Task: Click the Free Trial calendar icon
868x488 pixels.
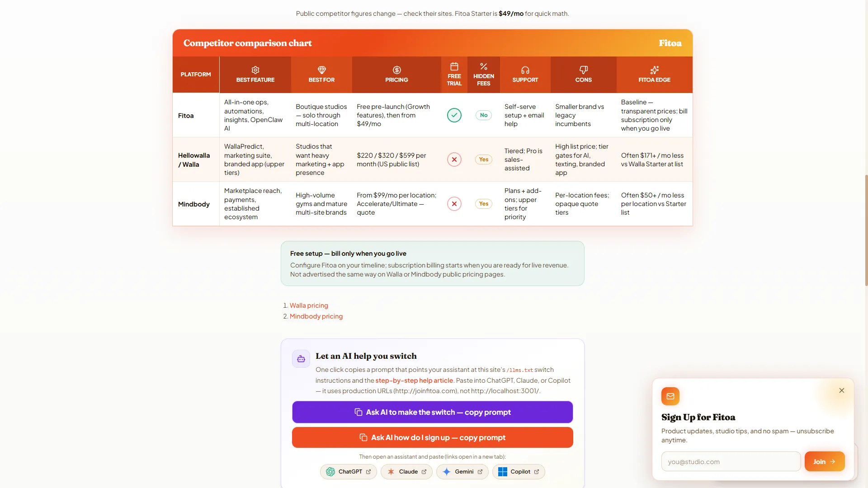Action: tap(454, 66)
